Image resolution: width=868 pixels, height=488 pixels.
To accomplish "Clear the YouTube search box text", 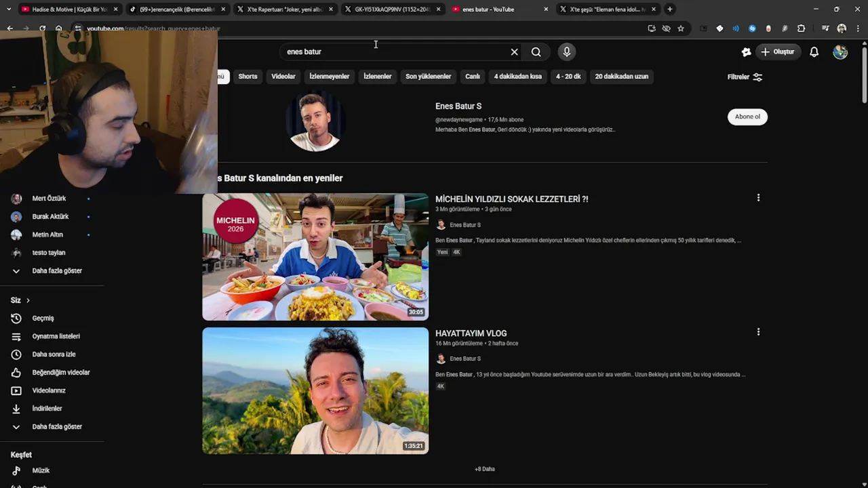I will [514, 52].
